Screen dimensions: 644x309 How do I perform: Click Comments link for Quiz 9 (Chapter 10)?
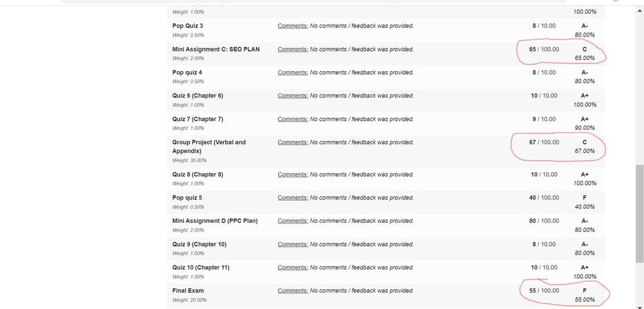tap(293, 244)
